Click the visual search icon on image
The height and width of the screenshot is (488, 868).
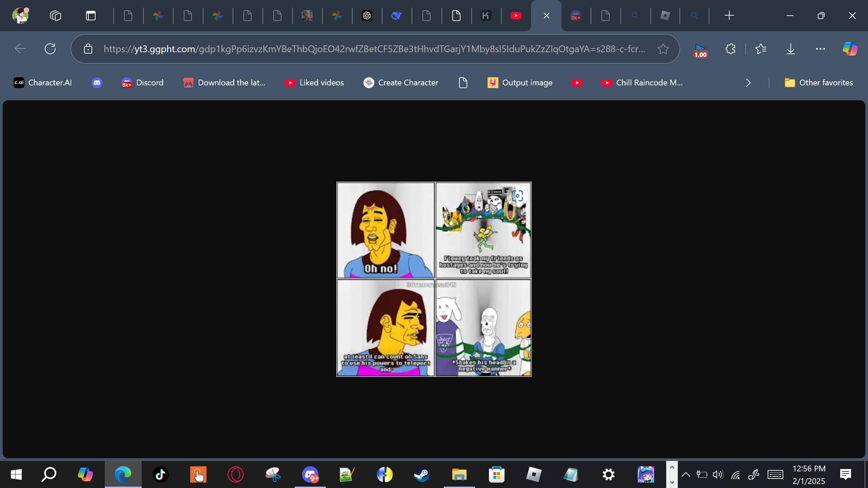[517, 196]
